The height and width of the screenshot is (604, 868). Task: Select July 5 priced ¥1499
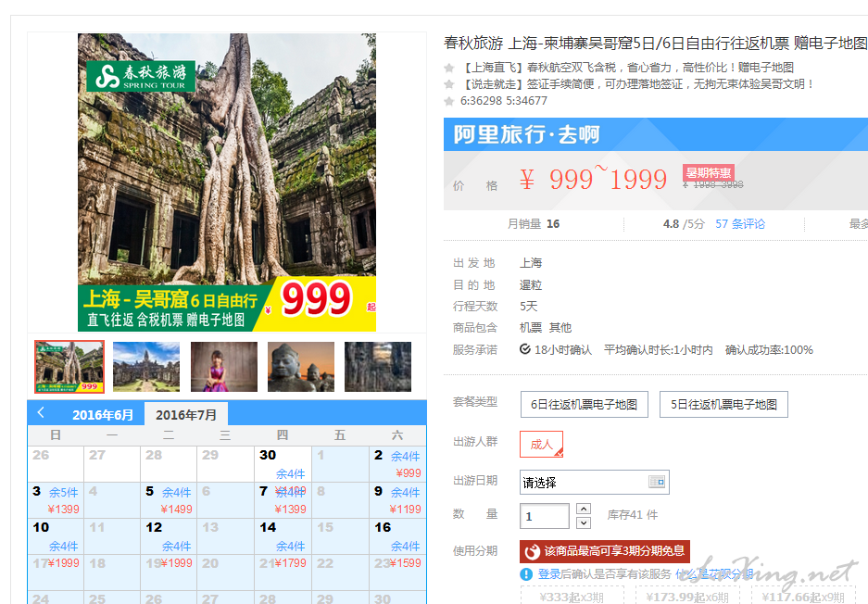click(169, 500)
